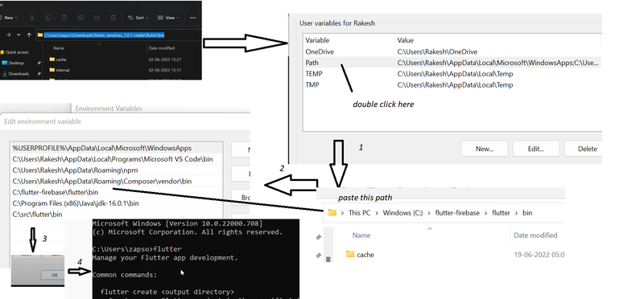Select the Microsoft VS Code\bin entry
The image size is (644, 299).
(117, 159)
